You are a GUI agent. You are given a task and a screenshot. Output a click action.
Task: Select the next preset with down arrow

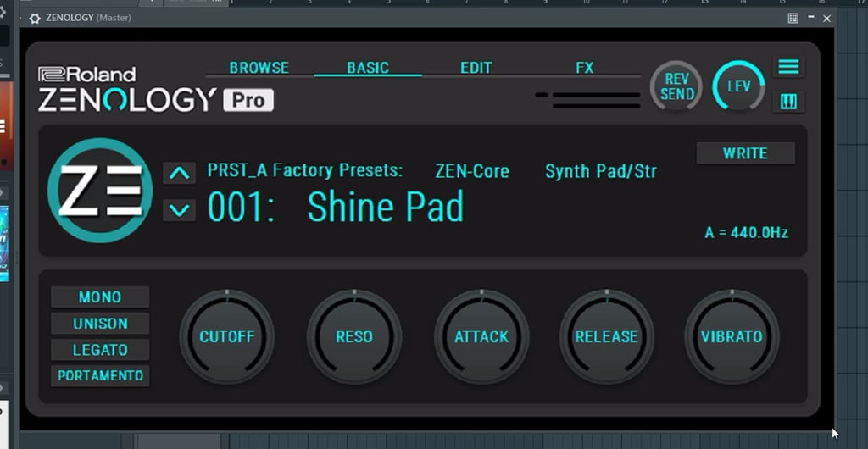pyautogui.click(x=180, y=210)
